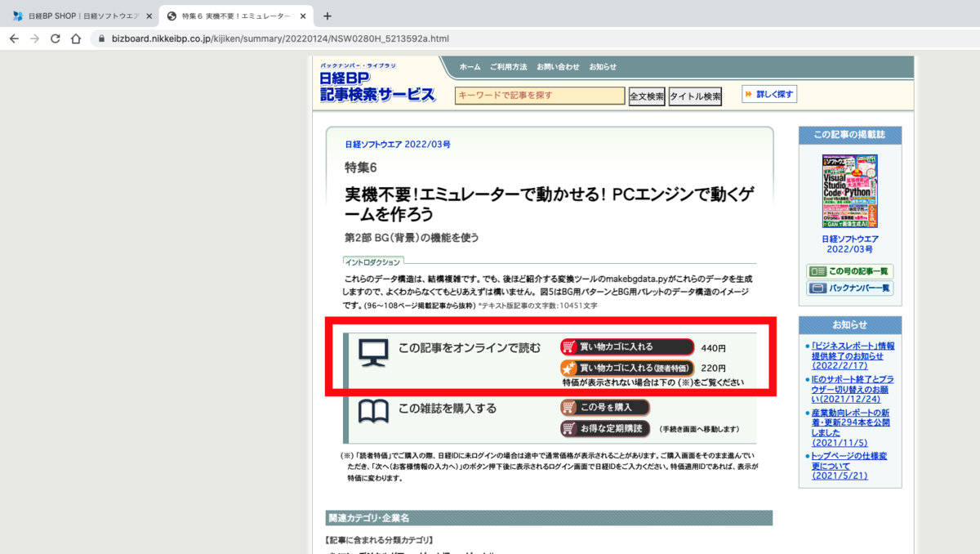Open a new tab with plus button

tap(327, 16)
